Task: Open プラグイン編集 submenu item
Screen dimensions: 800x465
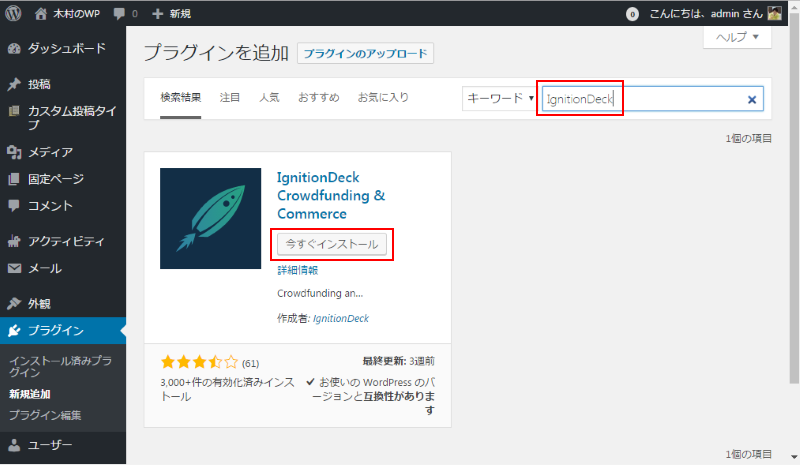Action: coord(45,415)
